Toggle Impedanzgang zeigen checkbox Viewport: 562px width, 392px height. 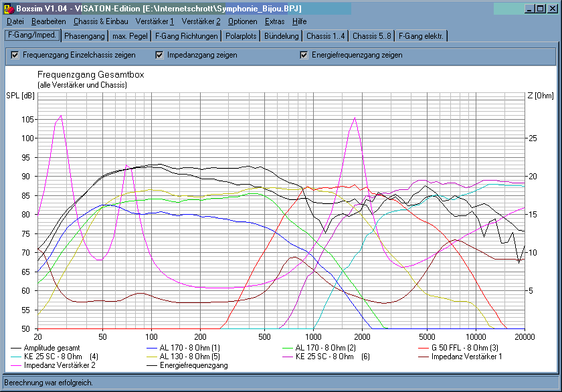pyautogui.click(x=159, y=55)
